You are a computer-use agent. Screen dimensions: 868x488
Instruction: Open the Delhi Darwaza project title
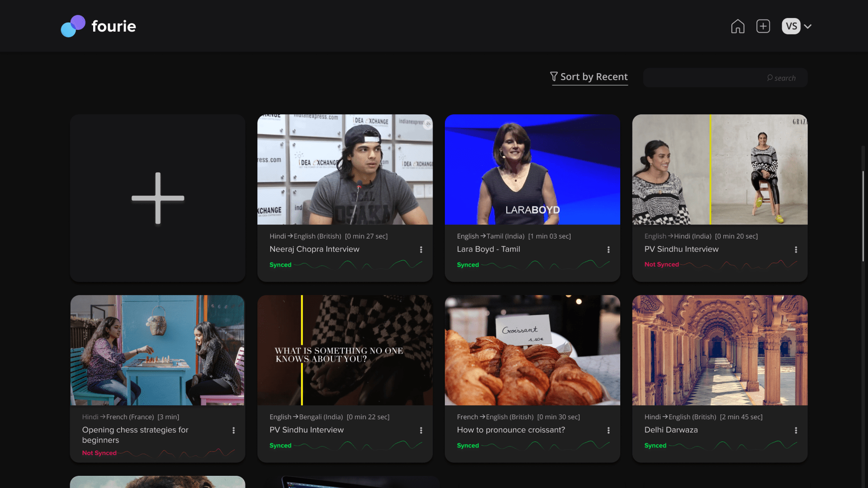point(671,430)
